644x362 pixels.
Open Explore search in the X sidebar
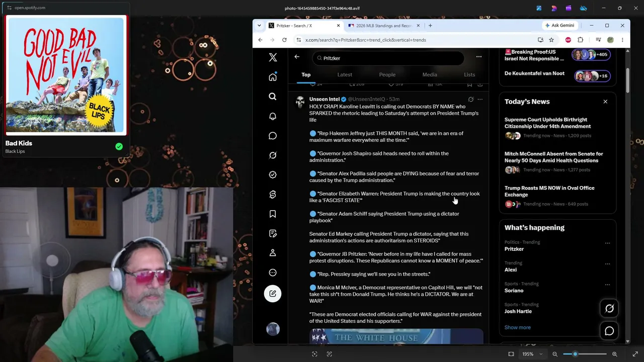273,97
